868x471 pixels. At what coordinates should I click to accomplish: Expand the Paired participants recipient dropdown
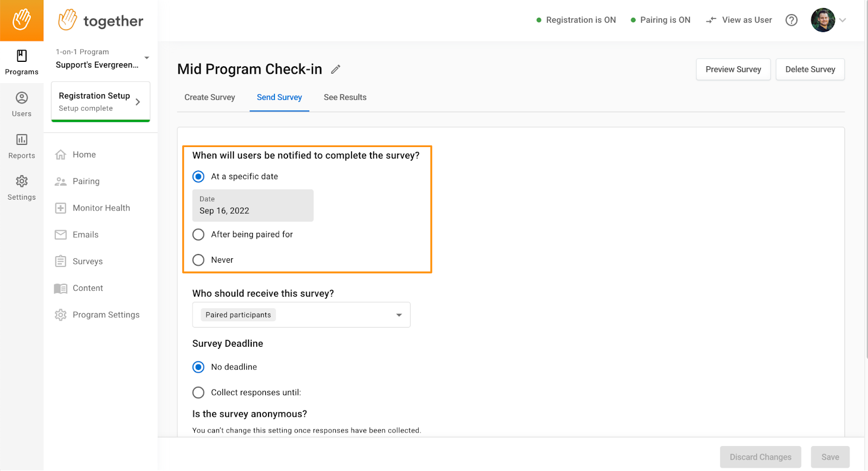(x=301, y=315)
